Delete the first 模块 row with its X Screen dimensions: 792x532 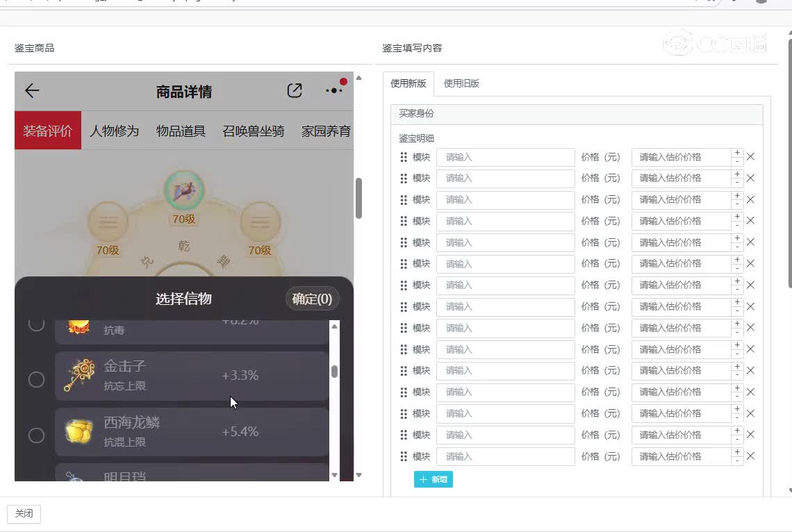click(x=750, y=157)
